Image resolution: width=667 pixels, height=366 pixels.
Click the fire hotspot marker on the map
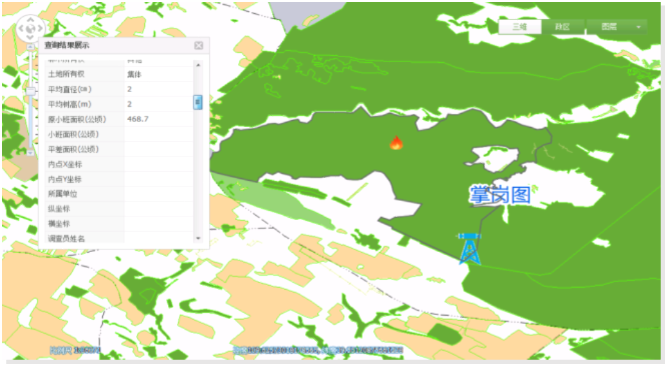[396, 143]
